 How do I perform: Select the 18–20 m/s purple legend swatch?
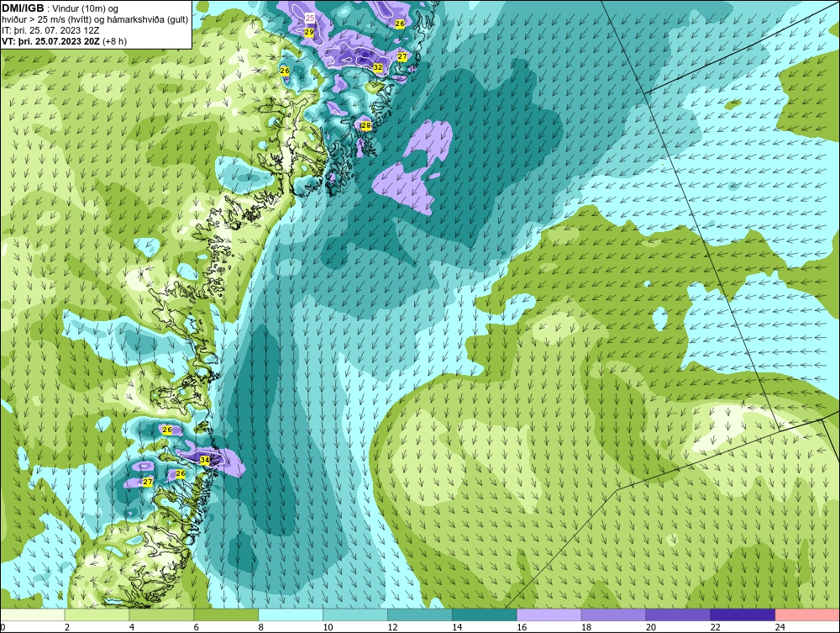[613, 615]
